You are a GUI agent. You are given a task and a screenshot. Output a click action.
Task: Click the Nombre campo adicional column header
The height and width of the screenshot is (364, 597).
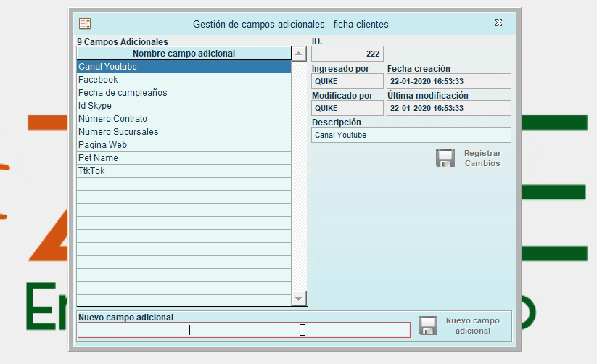[184, 54]
